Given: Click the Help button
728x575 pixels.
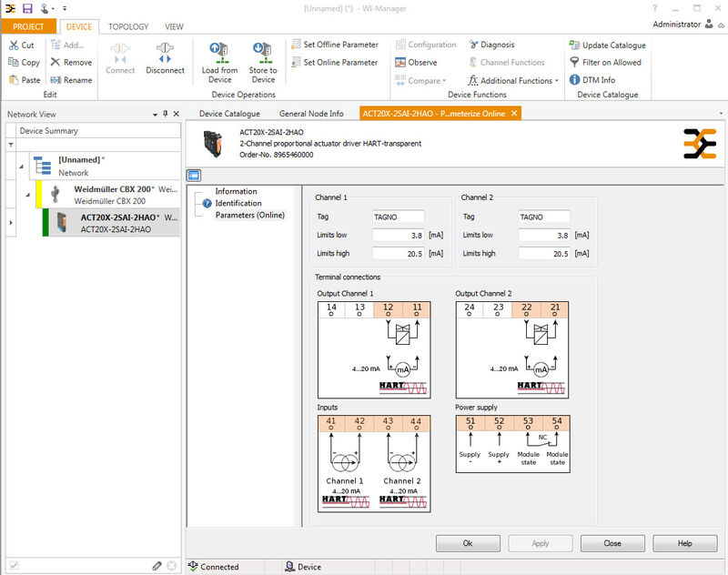Looking at the screenshot, I should click(684, 543).
